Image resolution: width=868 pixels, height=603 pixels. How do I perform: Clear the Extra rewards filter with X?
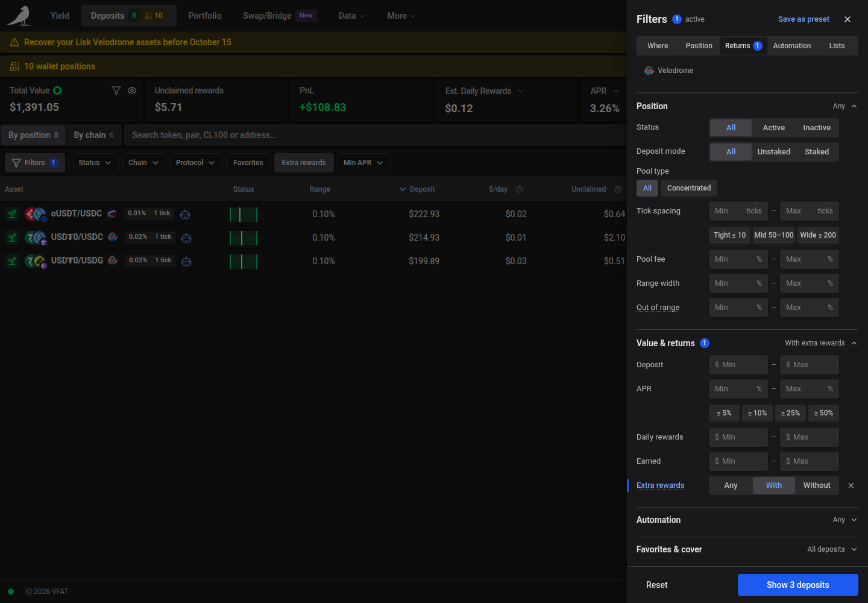pyautogui.click(x=851, y=485)
